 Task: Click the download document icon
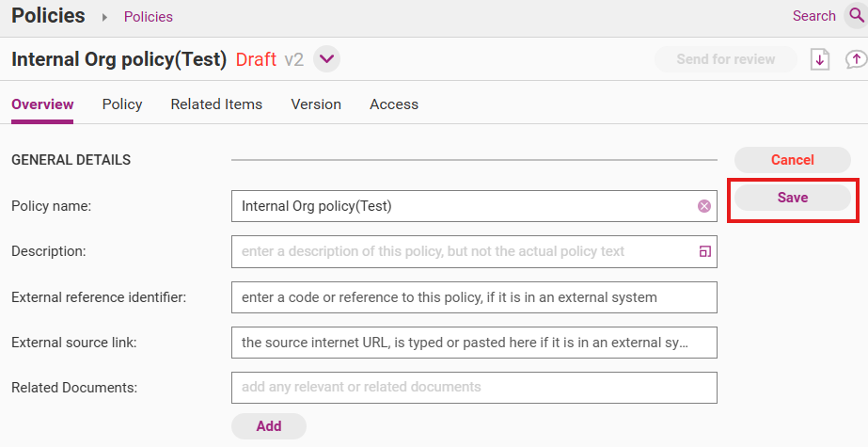tap(820, 59)
